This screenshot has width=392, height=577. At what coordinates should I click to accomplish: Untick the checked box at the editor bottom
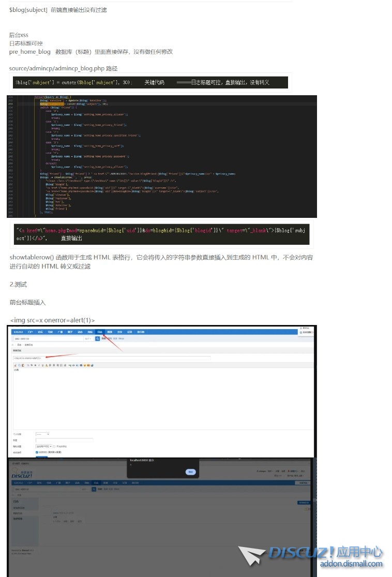click(x=37, y=452)
